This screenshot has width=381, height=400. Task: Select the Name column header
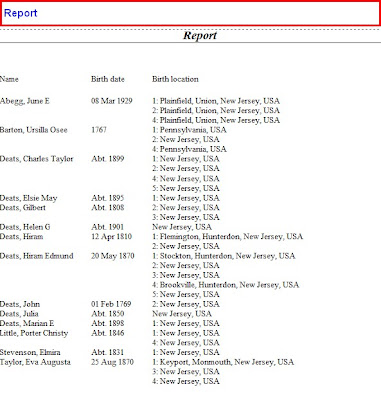point(9,79)
